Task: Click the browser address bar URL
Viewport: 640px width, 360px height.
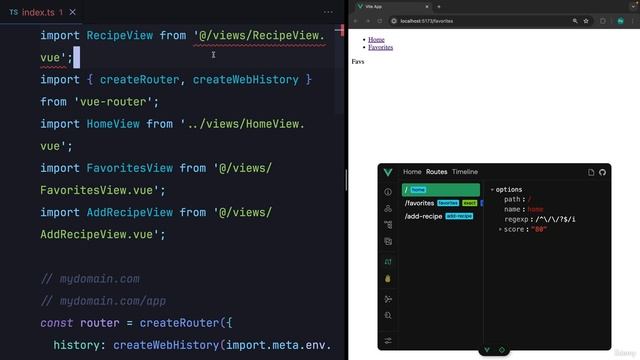Action: 427,21
